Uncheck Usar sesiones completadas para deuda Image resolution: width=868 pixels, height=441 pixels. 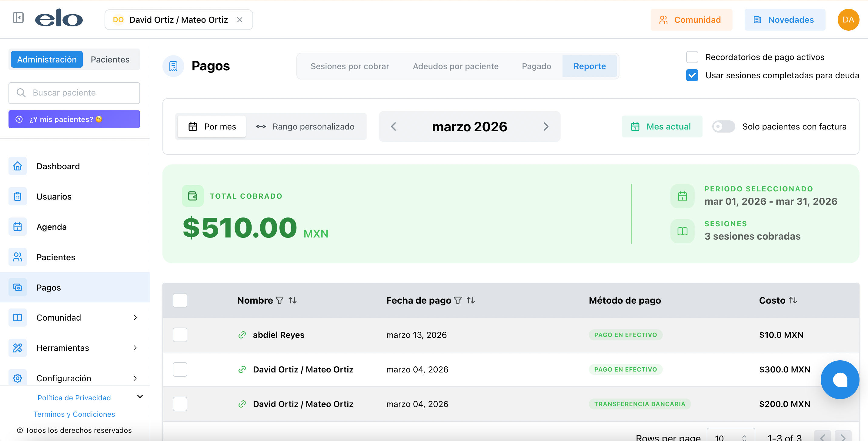pos(692,75)
